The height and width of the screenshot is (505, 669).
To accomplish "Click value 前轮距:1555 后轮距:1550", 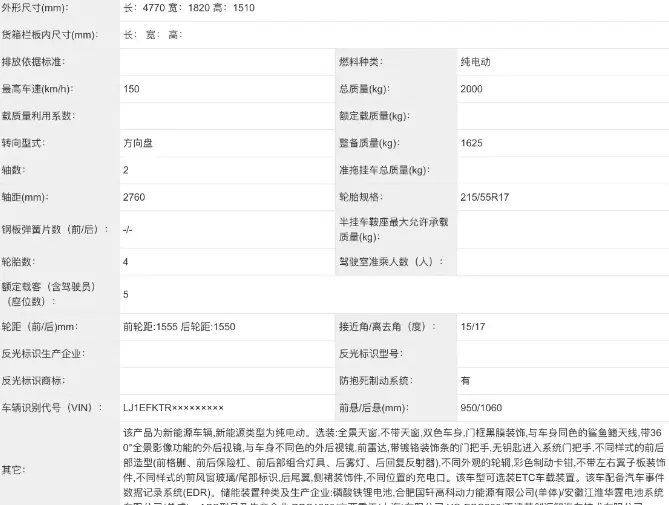I will (x=179, y=327).
